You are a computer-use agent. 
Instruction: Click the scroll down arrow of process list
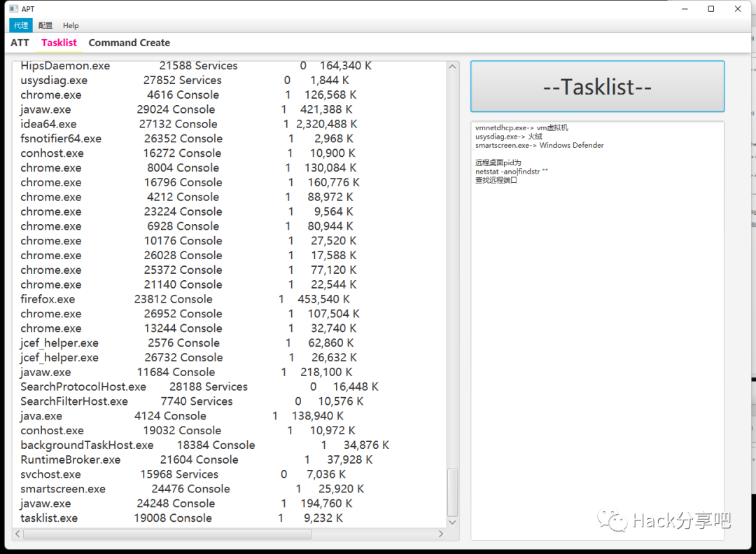[452, 522]
